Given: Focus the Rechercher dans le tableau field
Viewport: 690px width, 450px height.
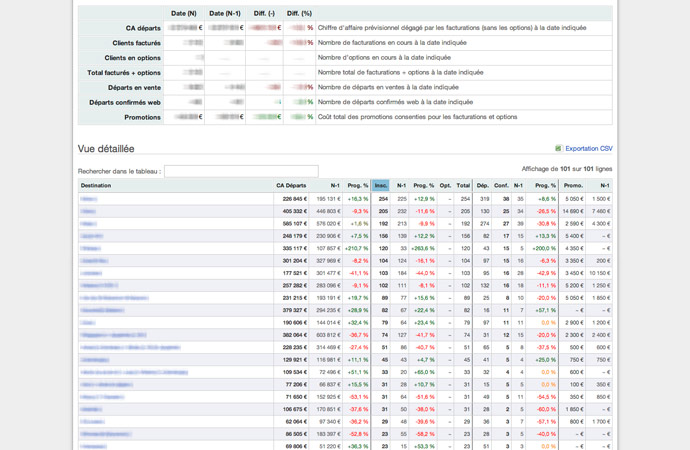Looking at the screenshot, I should click(x=241, y=171).
